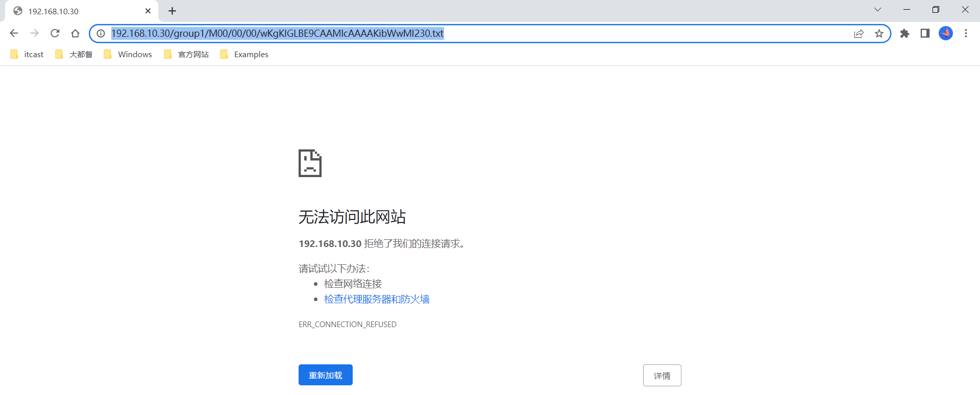The height and width of the screenshot is (395, 980).
Task: Toggle the side panel icon
Action: [925, 33]
